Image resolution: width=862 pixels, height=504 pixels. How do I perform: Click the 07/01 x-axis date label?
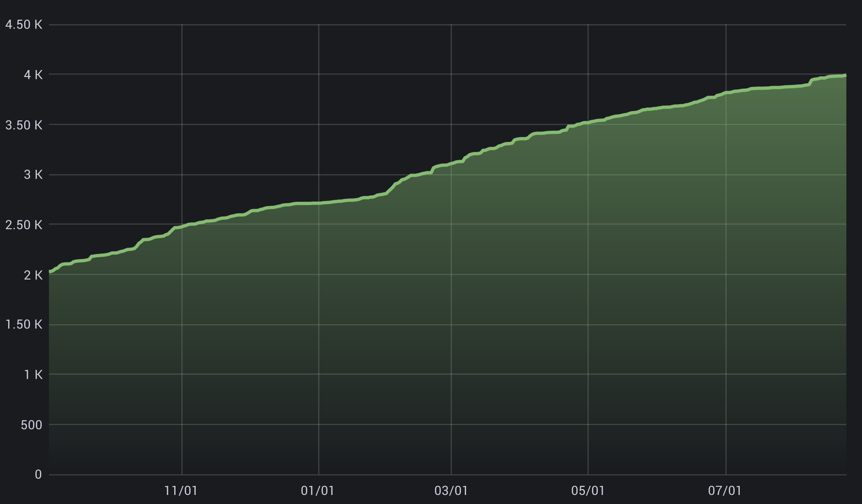pyautogui.click(x=725, y=491)
